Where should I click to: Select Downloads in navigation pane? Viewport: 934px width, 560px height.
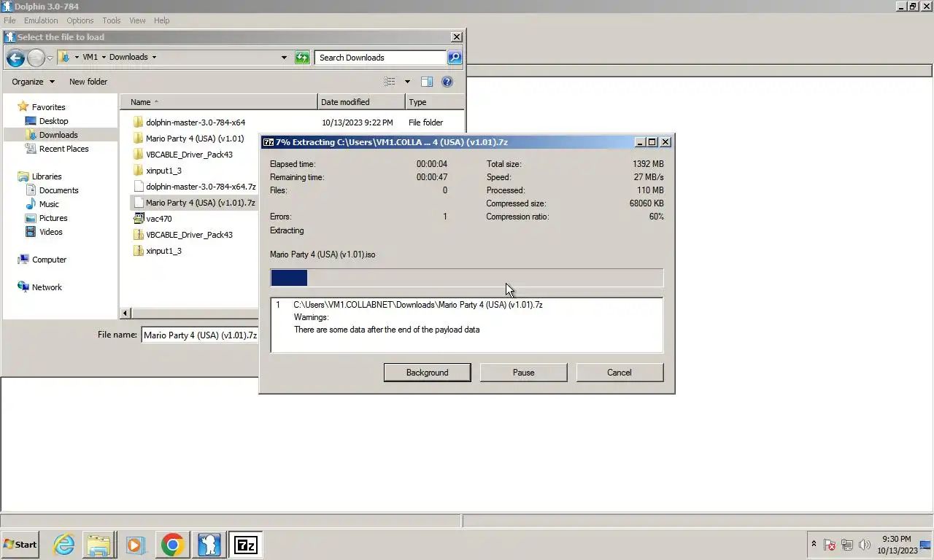pos(58,135)
